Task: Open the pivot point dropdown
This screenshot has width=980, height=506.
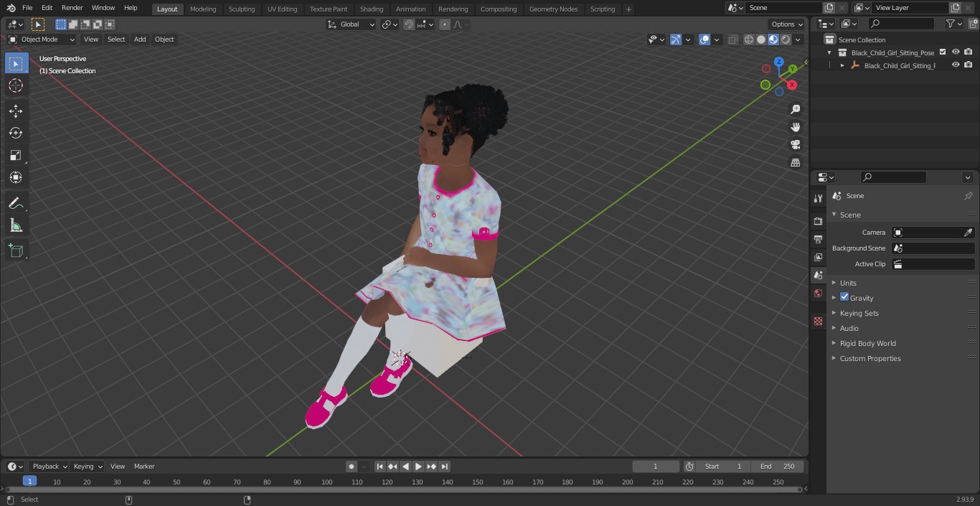Action: pyautogui.click(x=390, y=24)
